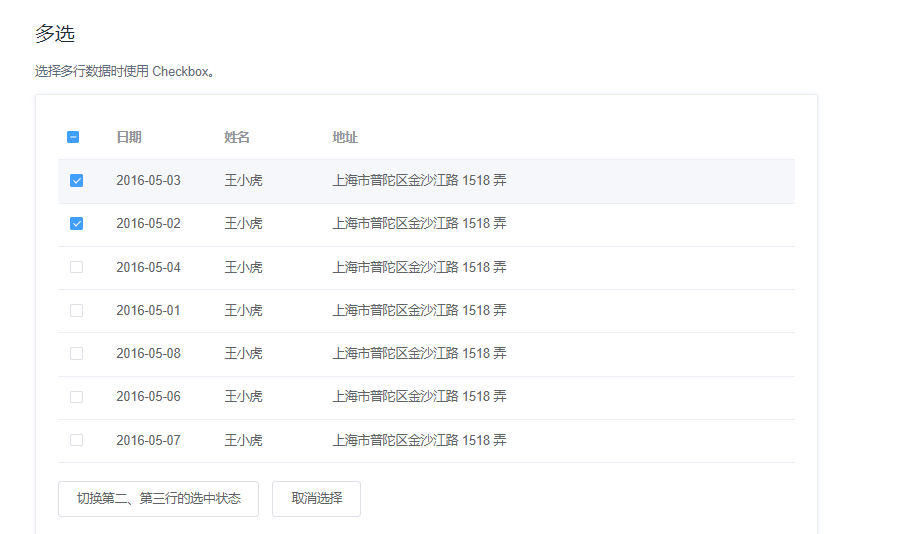Click the 姓名 column header
Screen dimensions: 915x534
[x=237, y=137]
